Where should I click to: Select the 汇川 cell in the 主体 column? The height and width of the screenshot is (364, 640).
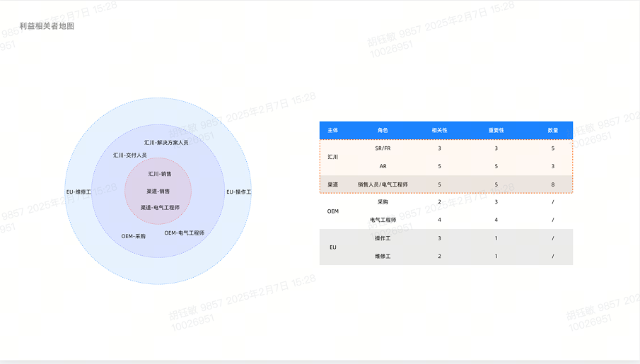[x=332, y=157]
